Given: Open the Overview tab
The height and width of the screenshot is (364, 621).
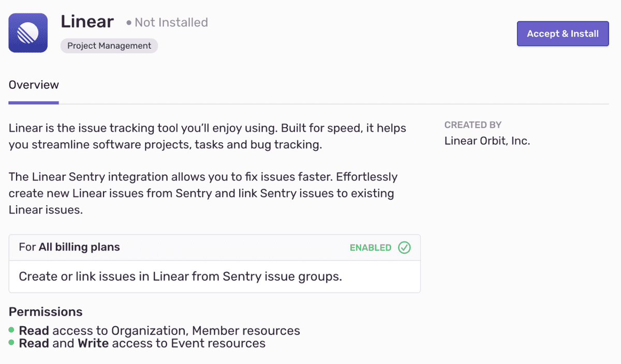Looking at the screenshot, I should pyautogui.click(x=34, y=85).
